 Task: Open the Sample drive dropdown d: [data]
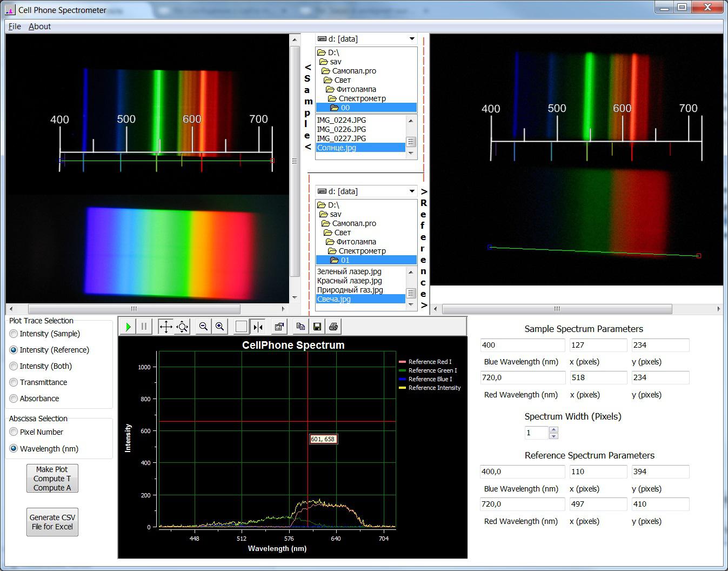tap(412, 39)
